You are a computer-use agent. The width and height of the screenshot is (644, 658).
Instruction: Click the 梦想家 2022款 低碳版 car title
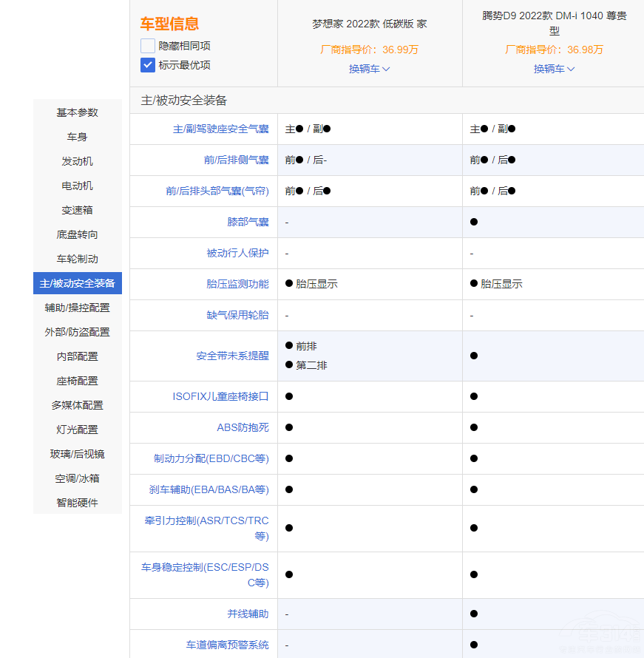coord(369,24)
